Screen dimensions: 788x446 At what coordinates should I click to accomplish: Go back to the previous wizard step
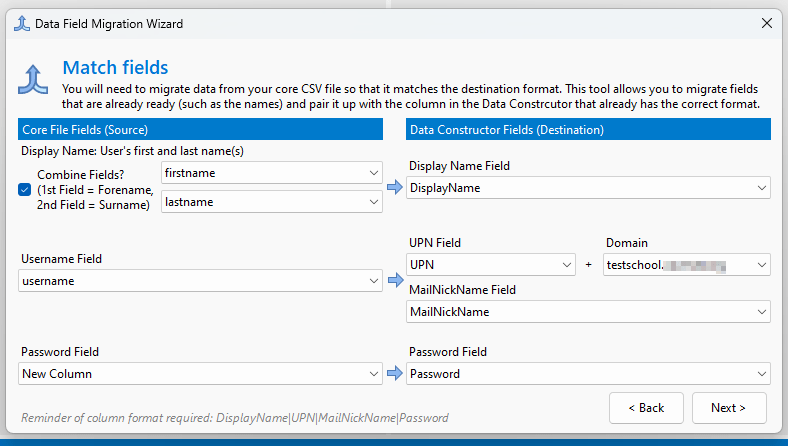pyautogui.click(x=646, y=408)
